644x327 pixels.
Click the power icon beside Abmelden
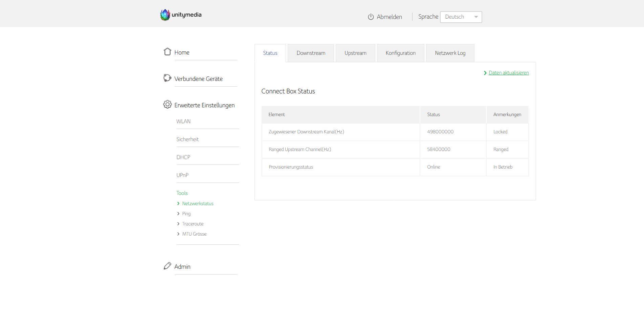[x=371, y=17]
